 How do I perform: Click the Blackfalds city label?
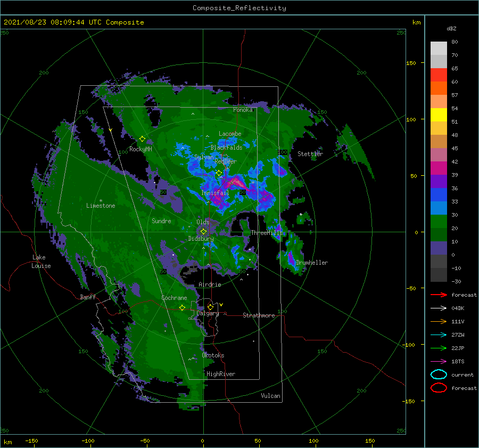(x=226, y=148)
